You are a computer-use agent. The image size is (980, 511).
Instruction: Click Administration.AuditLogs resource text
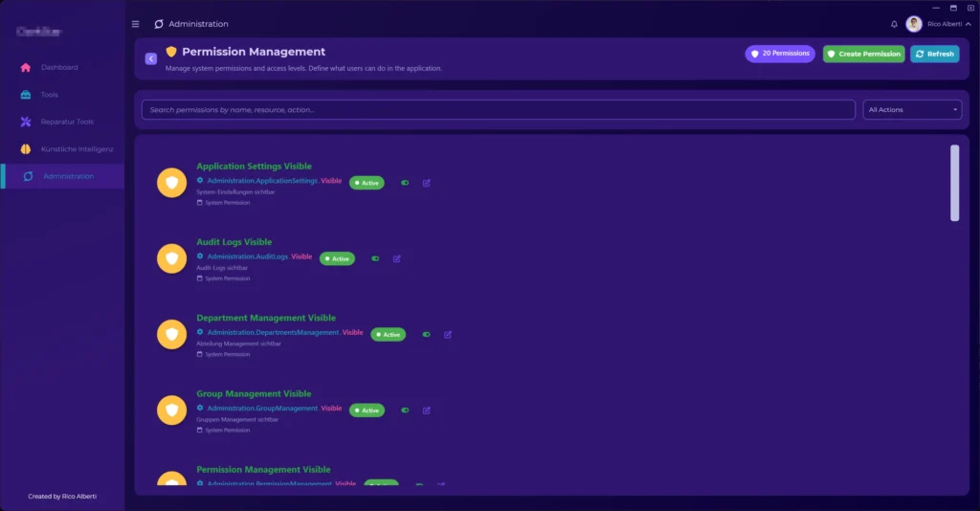click(x=248, y=256)
